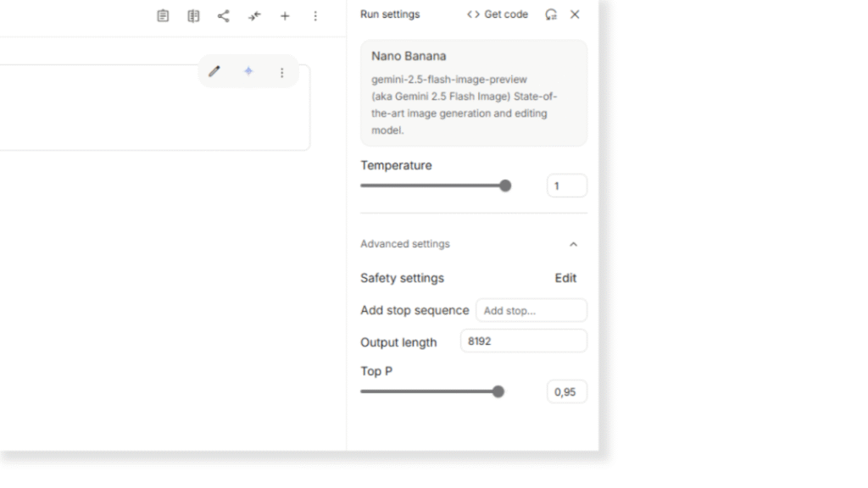Click the clipboard icon in top toolbar
This screenshot has height=488, width=868.
163,16
